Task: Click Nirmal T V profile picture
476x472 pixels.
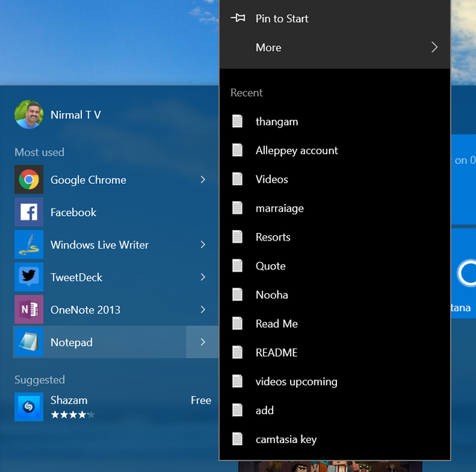Action: click(x=29, y=115)
